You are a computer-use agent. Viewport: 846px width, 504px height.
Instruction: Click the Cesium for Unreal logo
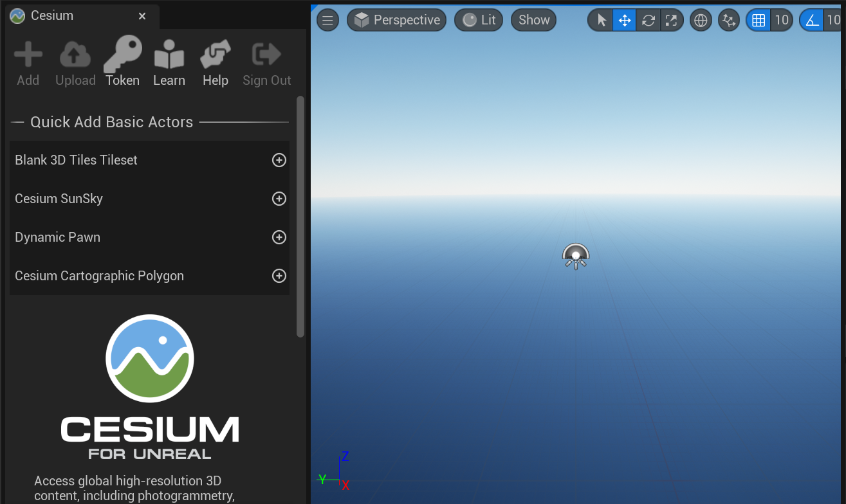click(150, 386)
